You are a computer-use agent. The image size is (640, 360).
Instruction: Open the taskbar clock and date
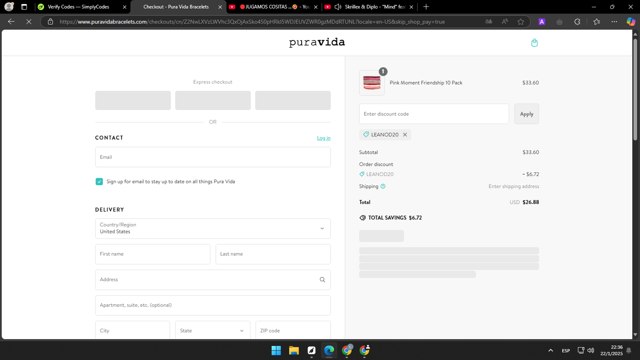pos(611,350)
